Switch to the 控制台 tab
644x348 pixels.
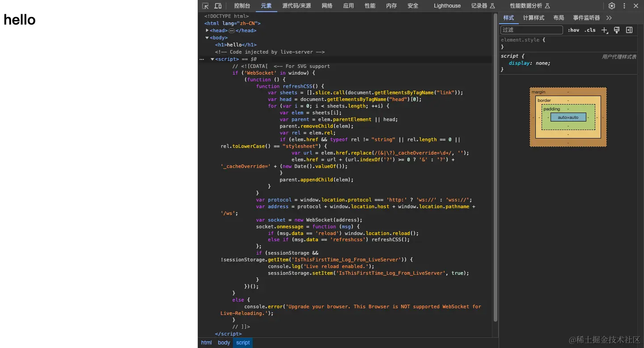click(242, 6)
